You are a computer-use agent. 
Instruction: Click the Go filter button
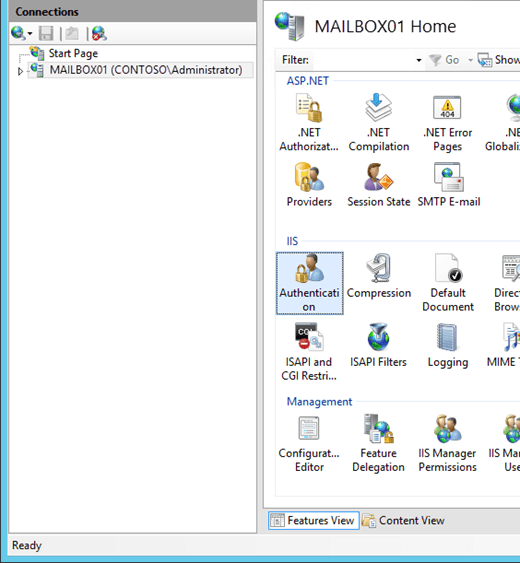[444, 60]
